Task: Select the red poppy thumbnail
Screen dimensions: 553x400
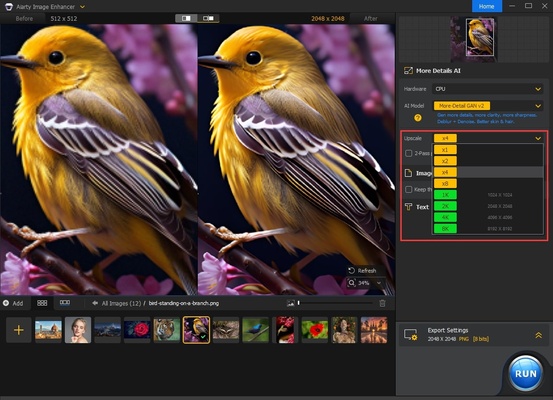Action: click(x=315, y=330)
